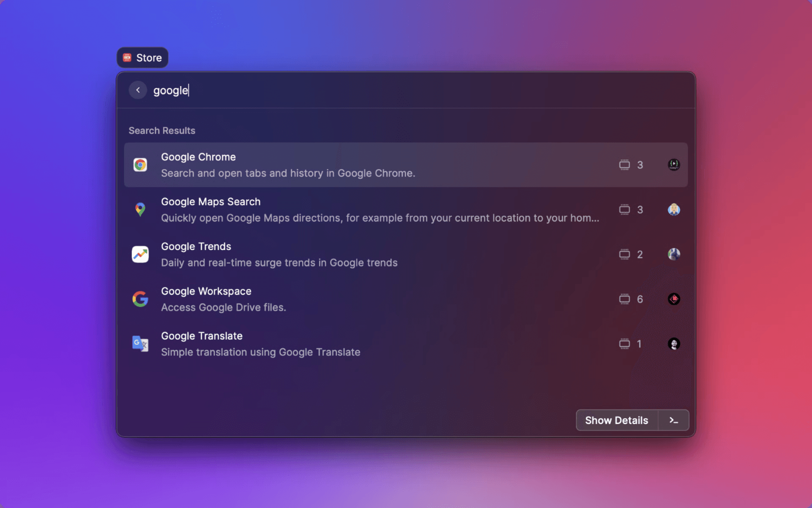Click the Show Details button
Screen dimensions: 812x508
[617, 420]
